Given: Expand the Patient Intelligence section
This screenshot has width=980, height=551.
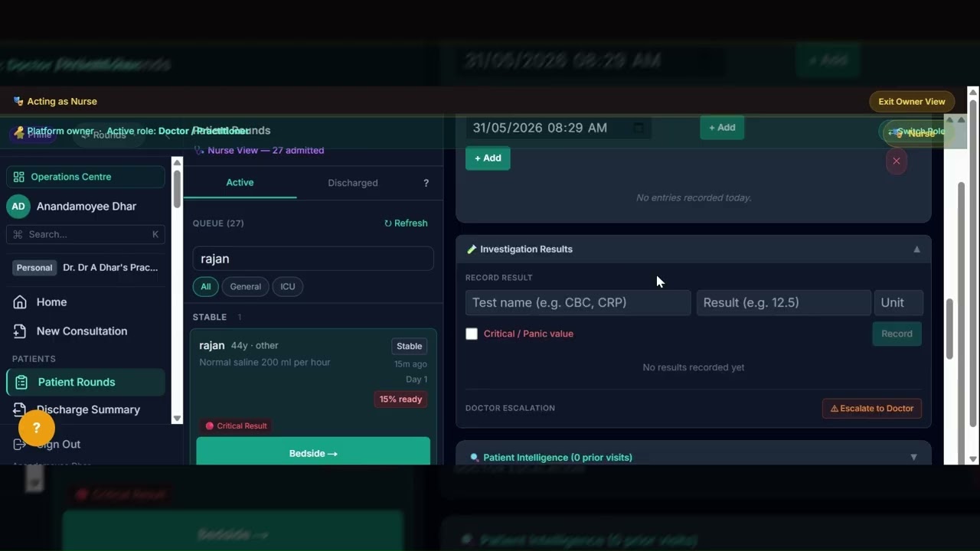Looking at the screenshot, I should pos(913,458).
